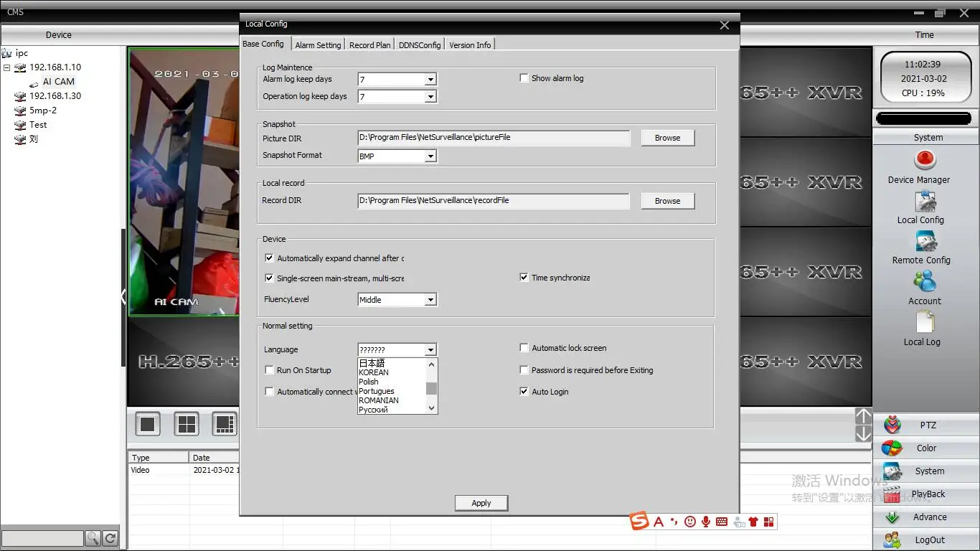
Task: Click the down arrow beside the layout bar
Action: [863, 433]
